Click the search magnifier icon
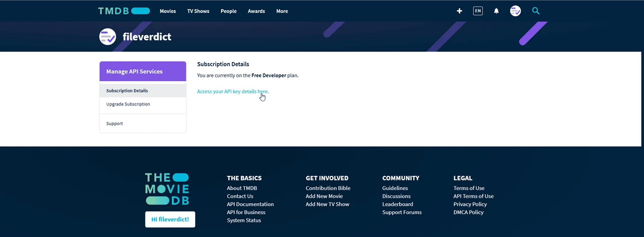 coord(536,11)
